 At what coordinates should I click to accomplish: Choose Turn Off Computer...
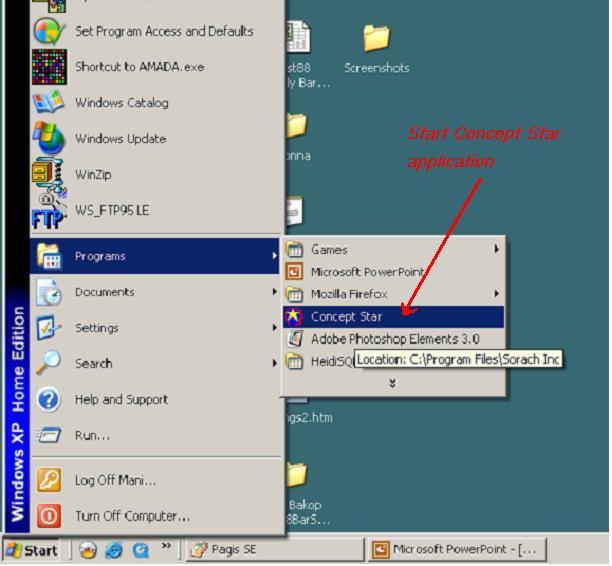click(x=156, y=516)
